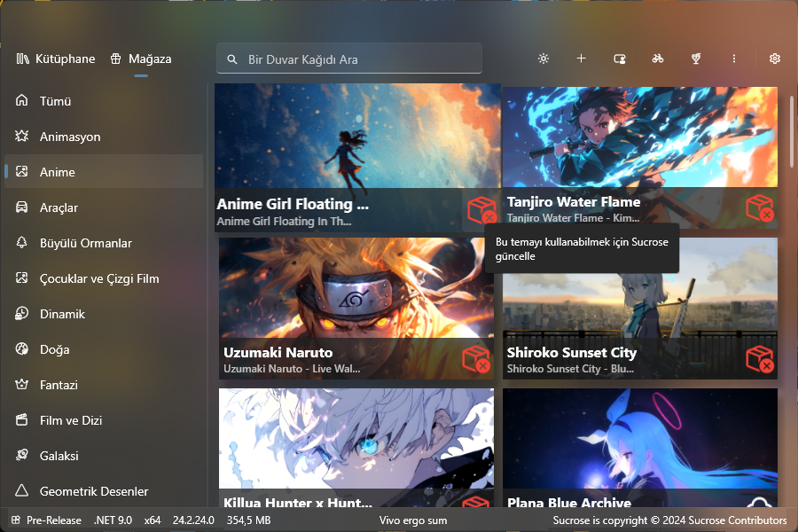Click the triangle icon beside Geometrik Desenler
Viewport: 798px width, 532px height.
(x=22, y=490)
